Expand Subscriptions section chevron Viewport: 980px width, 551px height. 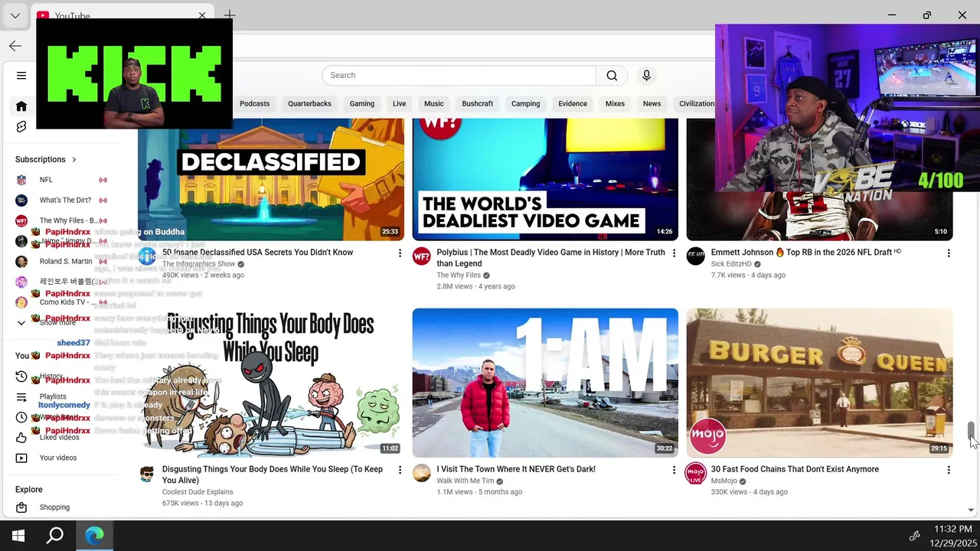coord(74,159)
